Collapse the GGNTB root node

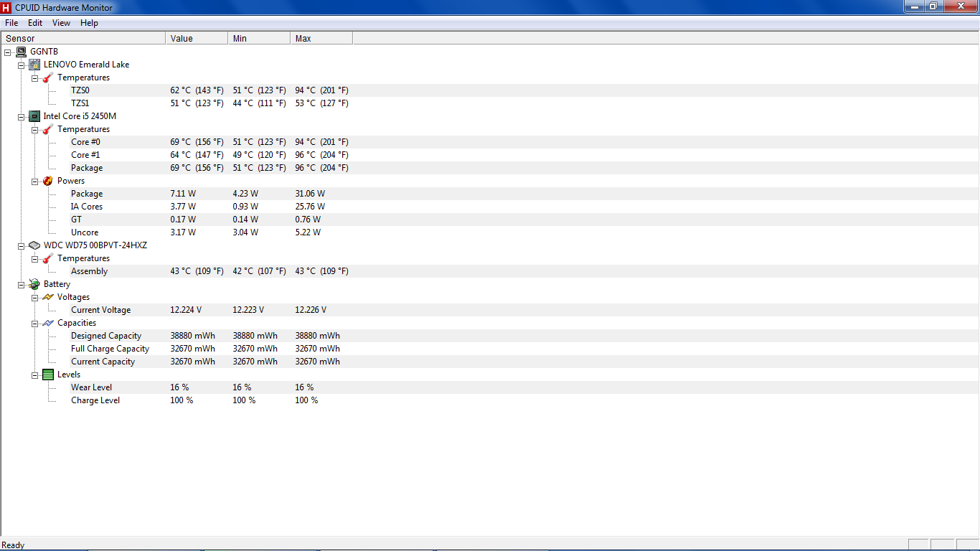pyautogui.click(x=8, y=52)
